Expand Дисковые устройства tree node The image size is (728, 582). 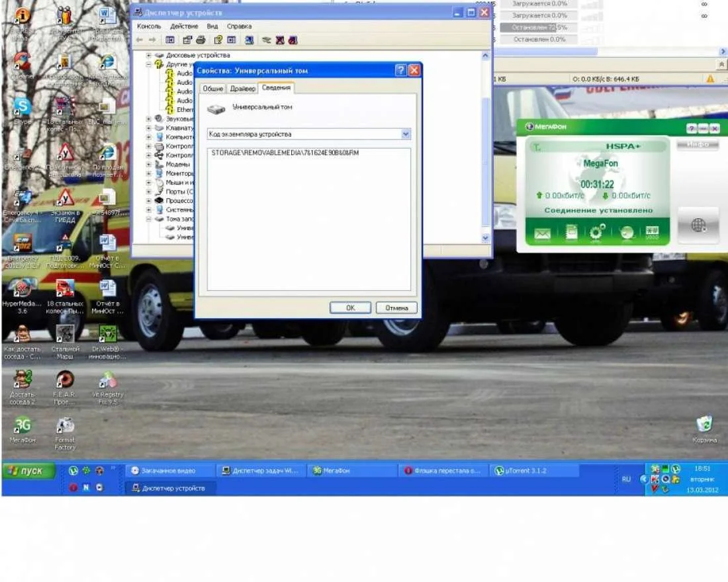click(x=148, y=56)
